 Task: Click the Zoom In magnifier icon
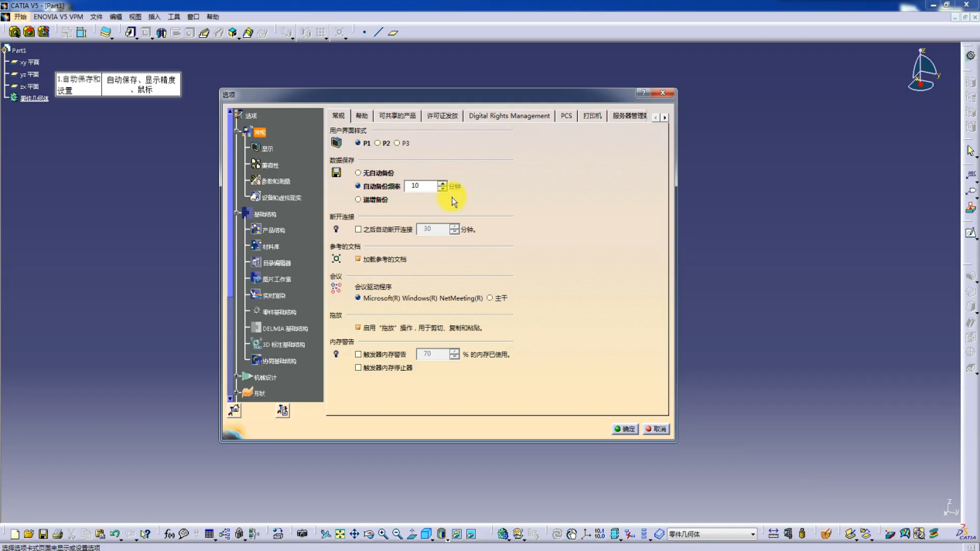click(x=383, y=534)
